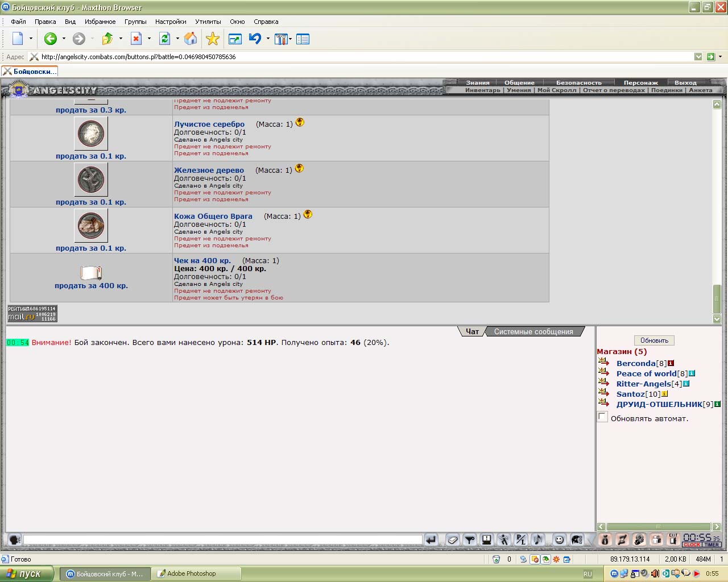The width and height of the screenshot is (728, 582).
Task: Click the EXIT door icon
Action: [x=673, y=539]
